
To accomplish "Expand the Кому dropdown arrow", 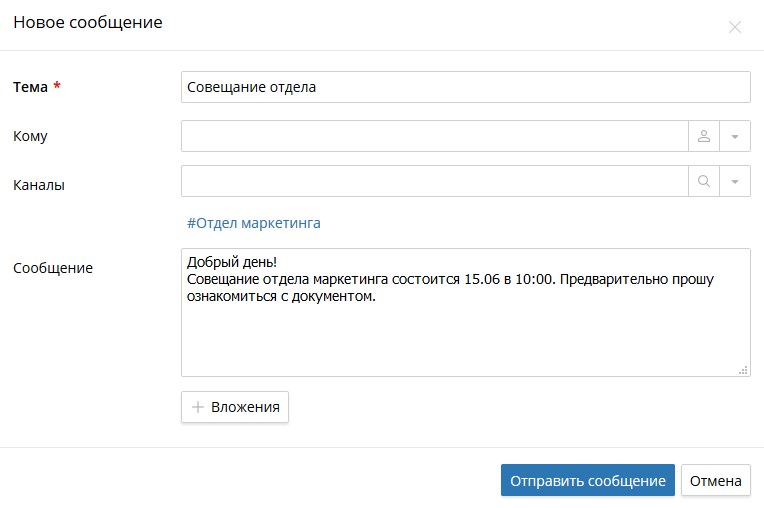I will (735, 136).
